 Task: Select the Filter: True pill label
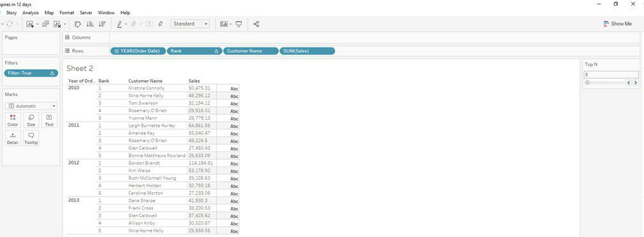20,73
